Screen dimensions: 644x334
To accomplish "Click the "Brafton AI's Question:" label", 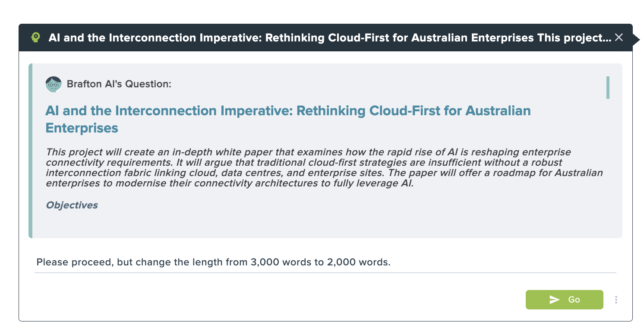I will (119, 84).
